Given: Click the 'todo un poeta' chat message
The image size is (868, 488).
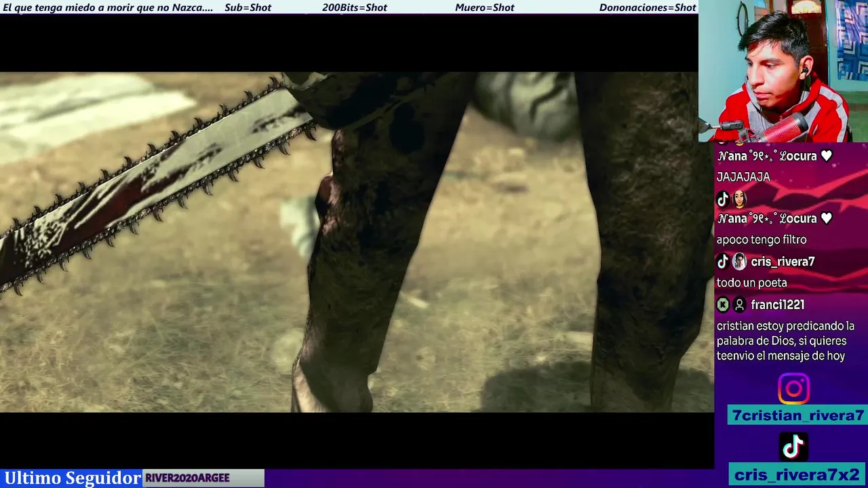Looking at the screenshot, I should pyautogui.click(x=752, y=283).
